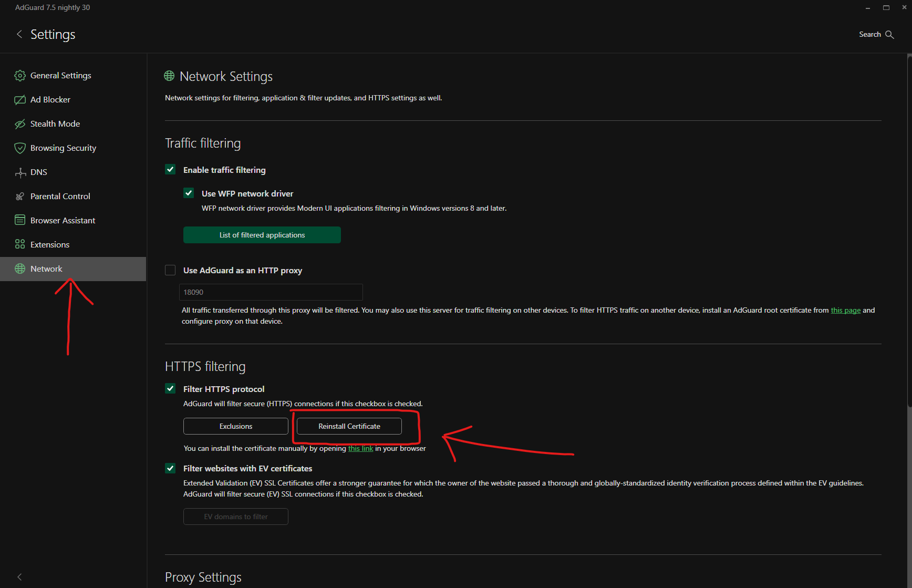Go to Extensions settings
The height and width of the screenshot is (588, 912).
click(73, 245)
